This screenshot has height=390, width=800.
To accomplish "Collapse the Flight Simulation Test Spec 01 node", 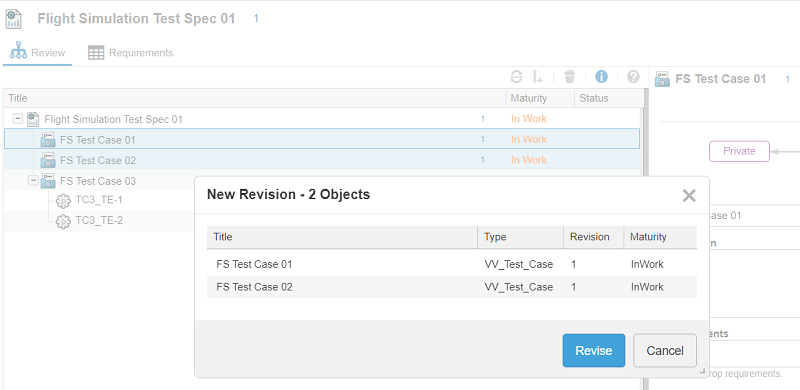I will pos(18,119).
